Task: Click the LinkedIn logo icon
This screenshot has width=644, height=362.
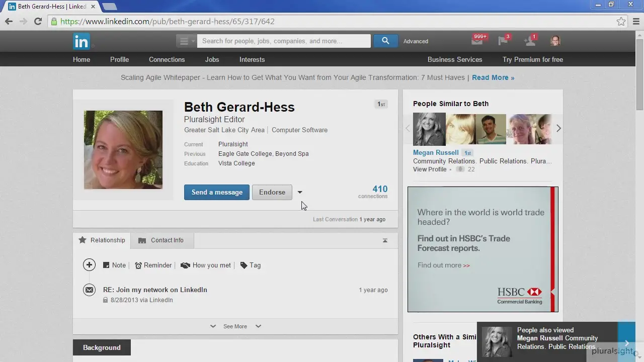Action: click(82, 41)
